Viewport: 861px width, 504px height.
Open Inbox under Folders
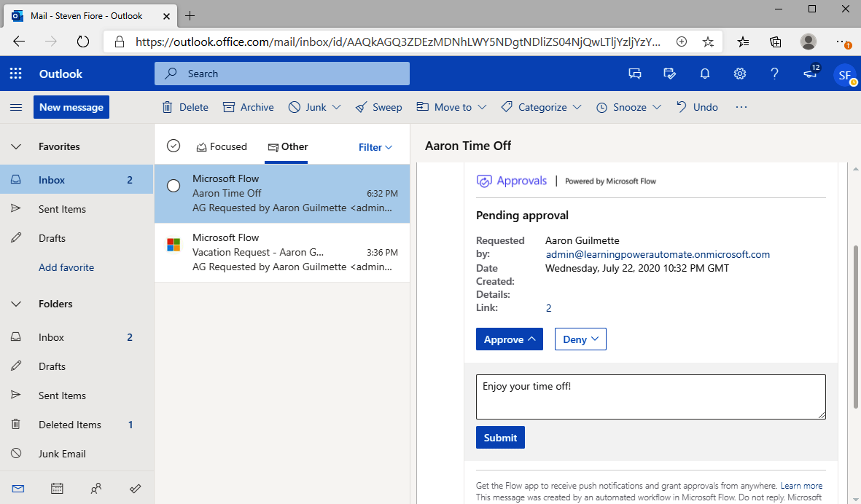(x=77, y=337)
